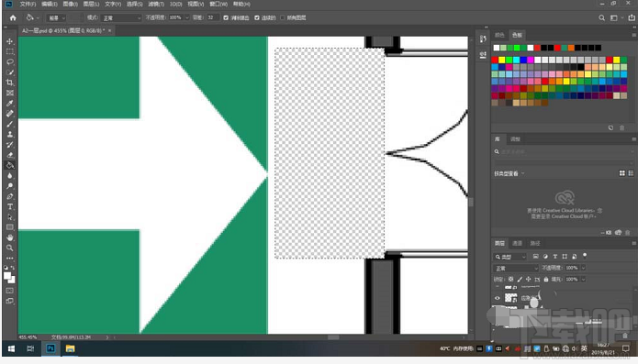Toggle lock transparent pixels
638x364 pixels.
tap(511, 279)
